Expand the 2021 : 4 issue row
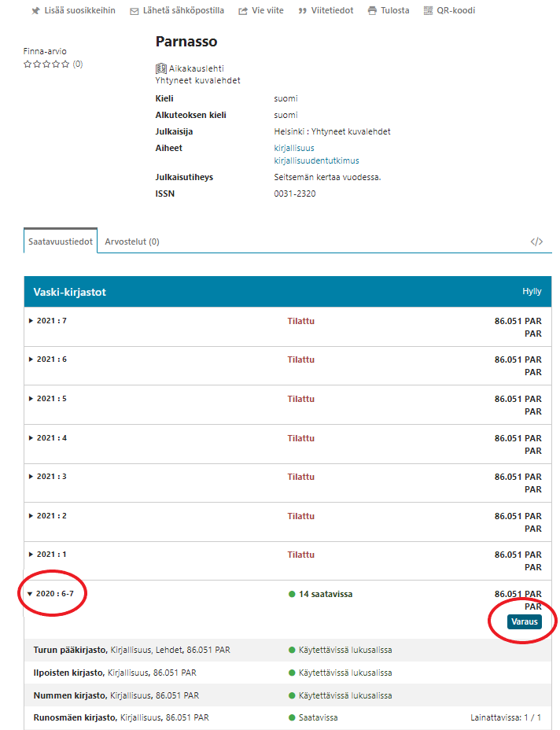The width and height of the screenshot is (560, 730). [x=31, y=438]
